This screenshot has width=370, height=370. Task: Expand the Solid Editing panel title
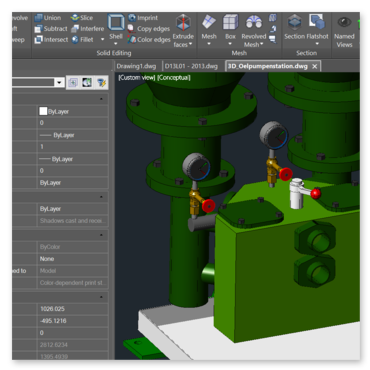pos(114,53)
